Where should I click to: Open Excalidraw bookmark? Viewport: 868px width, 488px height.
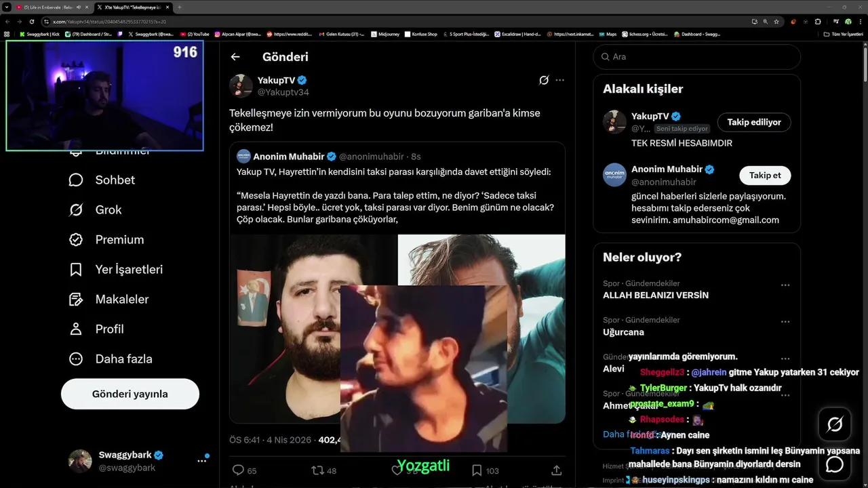pos(517,34)
